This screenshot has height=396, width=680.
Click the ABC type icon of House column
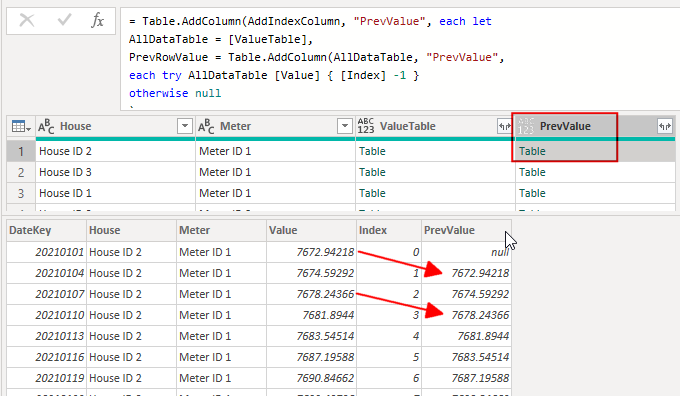pyautogui.click(x=46, y=126)
